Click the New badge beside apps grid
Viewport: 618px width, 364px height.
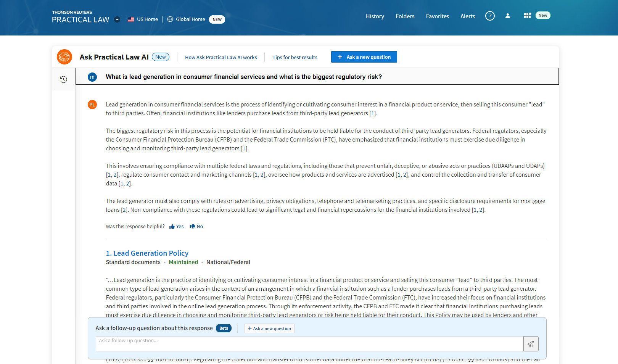(543, 15)
